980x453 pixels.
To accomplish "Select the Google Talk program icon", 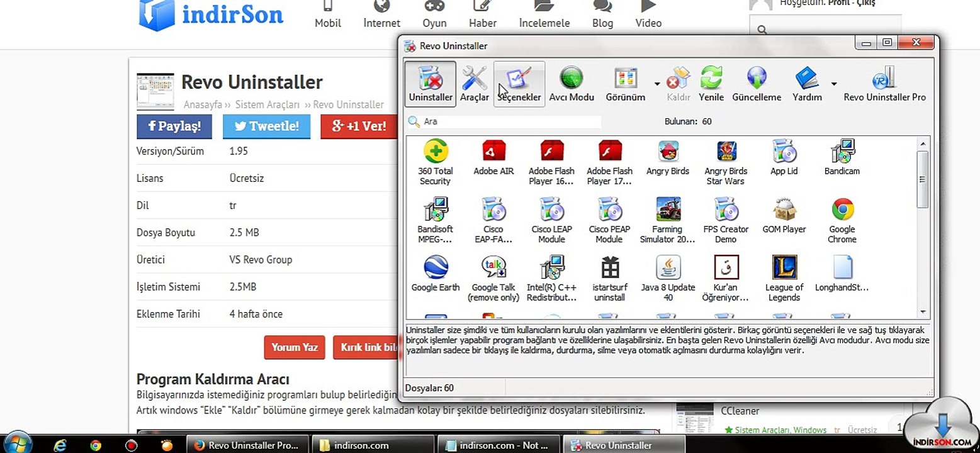I will pos(493,279).
